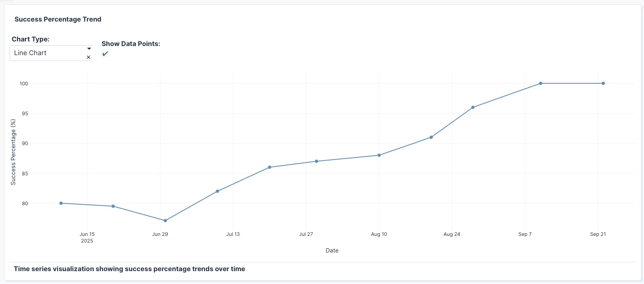Click the 88 percent data point at Aug 10

[379, 155]
